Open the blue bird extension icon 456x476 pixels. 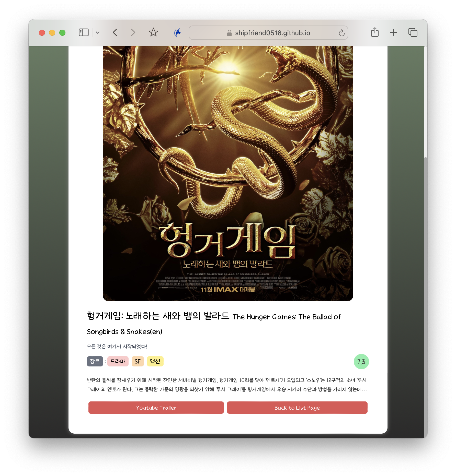(x=177, y=32)
